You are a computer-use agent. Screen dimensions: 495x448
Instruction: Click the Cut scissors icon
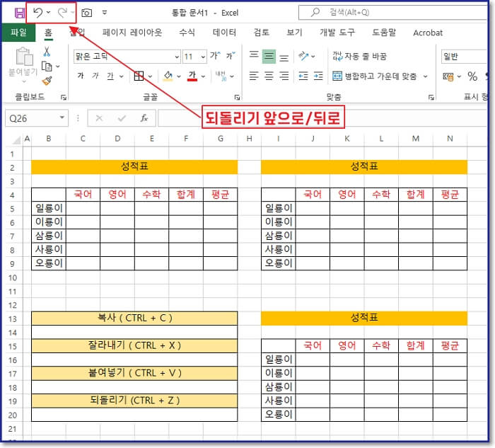(47, 52)
